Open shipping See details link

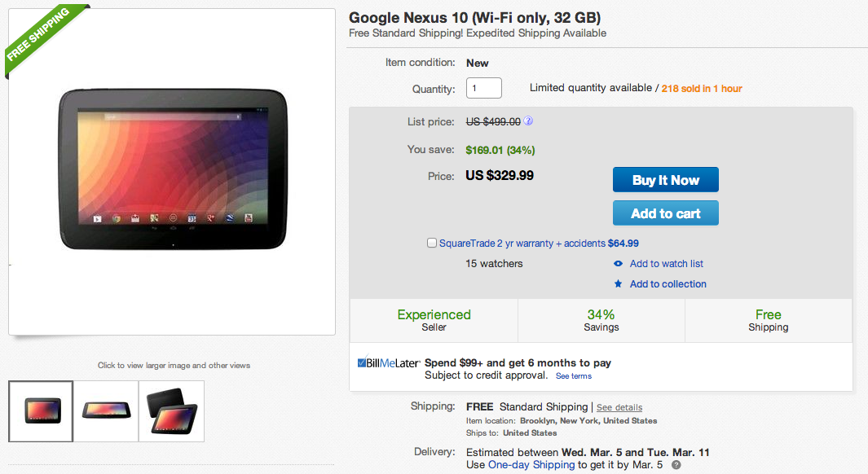[x=619, y=407]
